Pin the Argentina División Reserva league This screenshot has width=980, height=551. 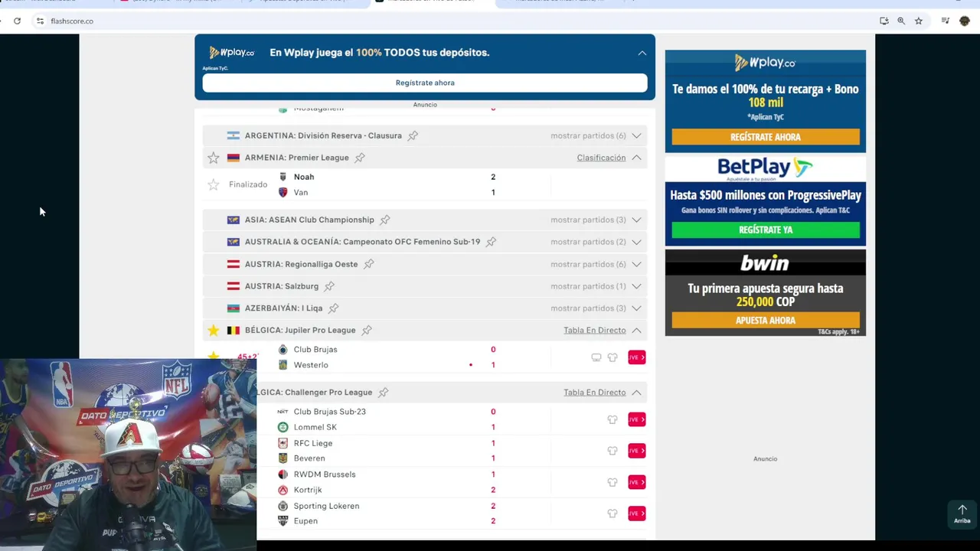coord(413,135)
